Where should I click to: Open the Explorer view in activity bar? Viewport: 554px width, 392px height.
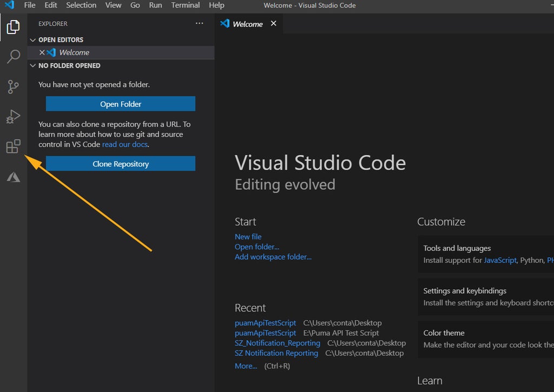point(13,27)
